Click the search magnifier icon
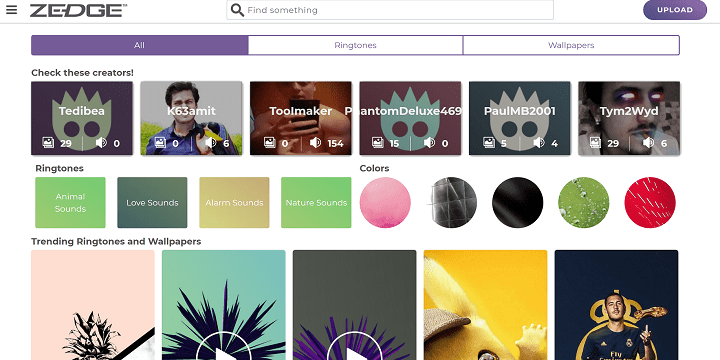The height and width of the screenshot is (360, 720). click(237, 10)
